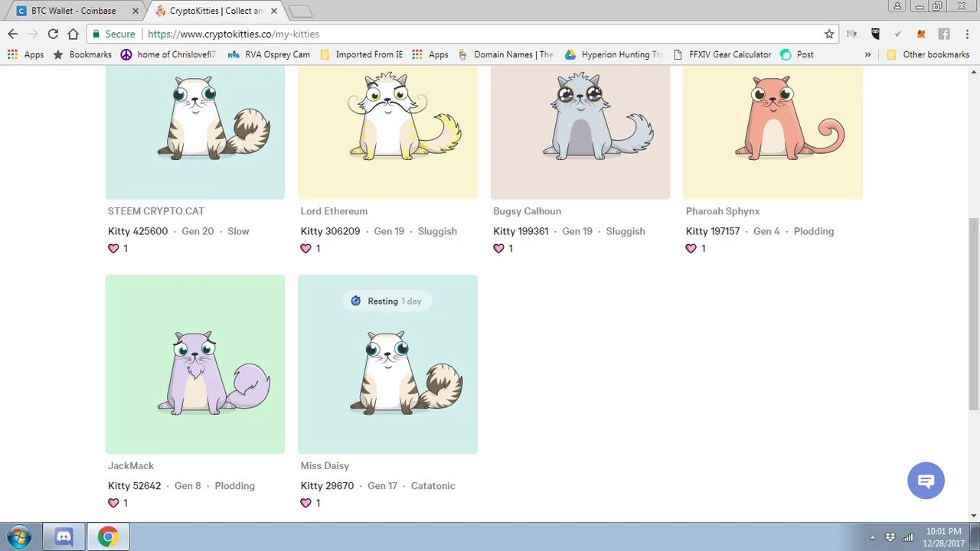Open a new tab button

tap(301, 11)
